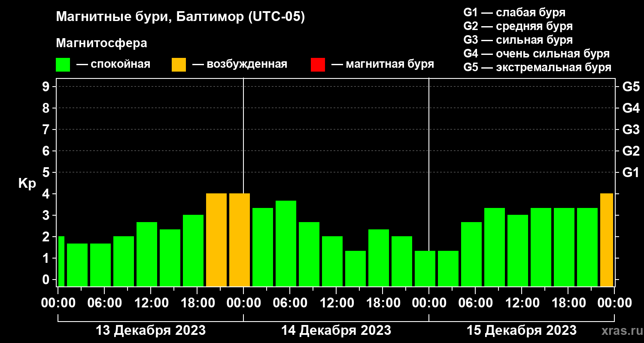
Task: Click the first orange bar on 13 Декабря evening
Action: pyautogui.click(x=216, y=240)
